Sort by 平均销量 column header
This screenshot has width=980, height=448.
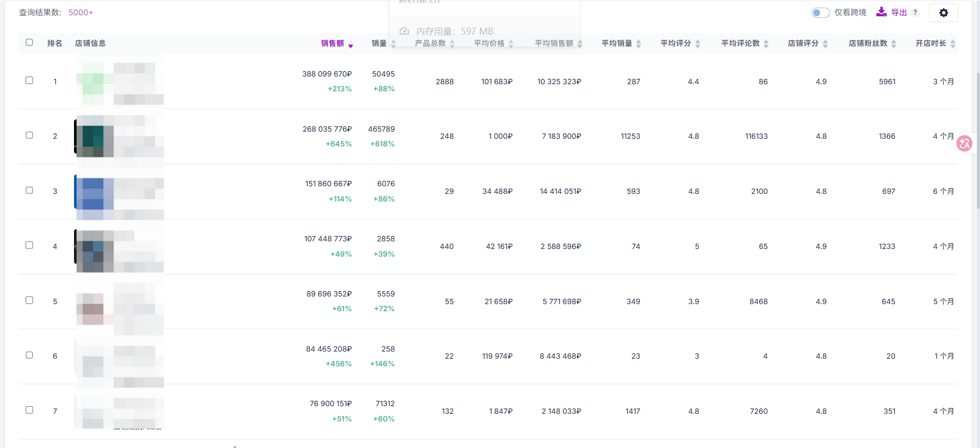[617, 43]
